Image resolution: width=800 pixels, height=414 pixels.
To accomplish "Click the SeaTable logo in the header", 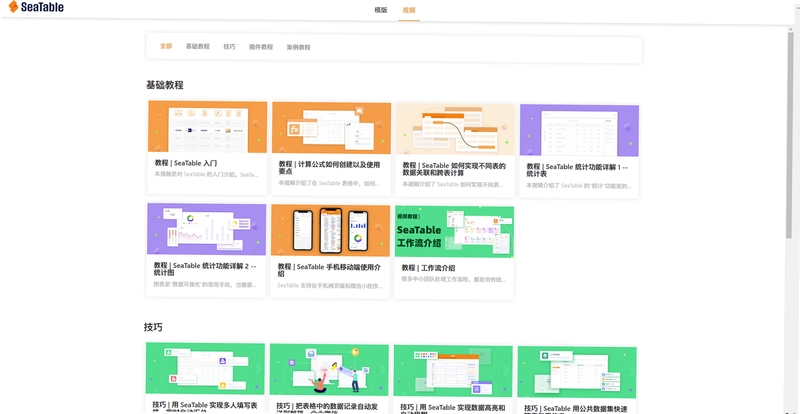I will coord(36,7).
